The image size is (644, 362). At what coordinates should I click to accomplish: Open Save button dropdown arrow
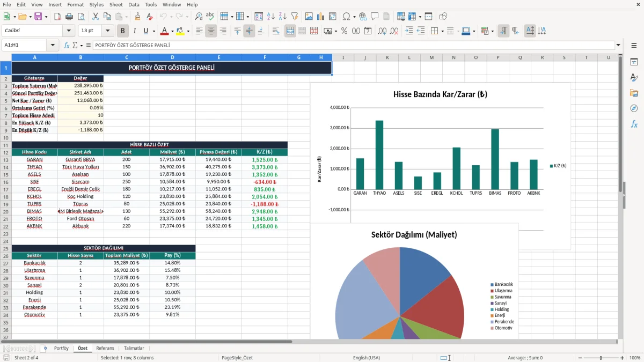46,17
